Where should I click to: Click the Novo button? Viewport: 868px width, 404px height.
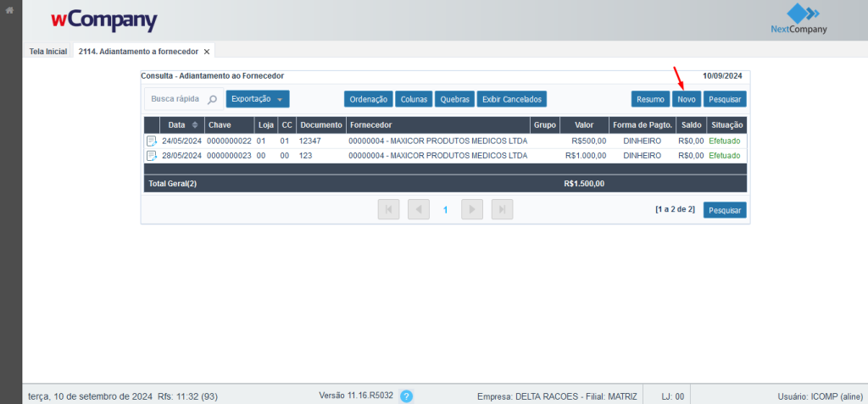(687, 99)
